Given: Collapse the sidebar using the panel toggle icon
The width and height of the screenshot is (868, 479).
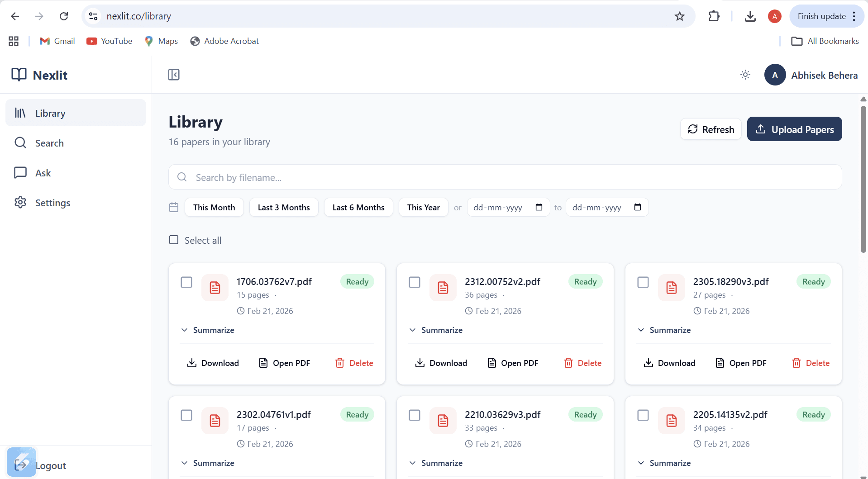Looking at the screenshot, I should click(x=173, y=75).
